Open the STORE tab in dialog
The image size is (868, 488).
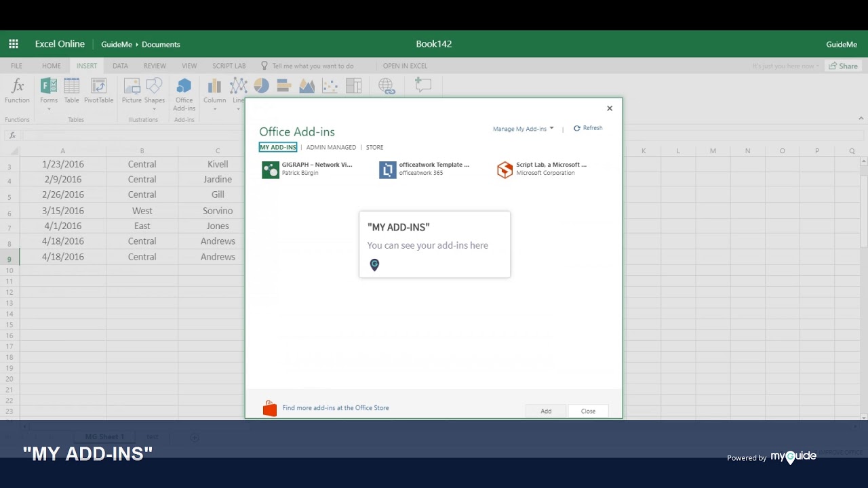point(375,147)
